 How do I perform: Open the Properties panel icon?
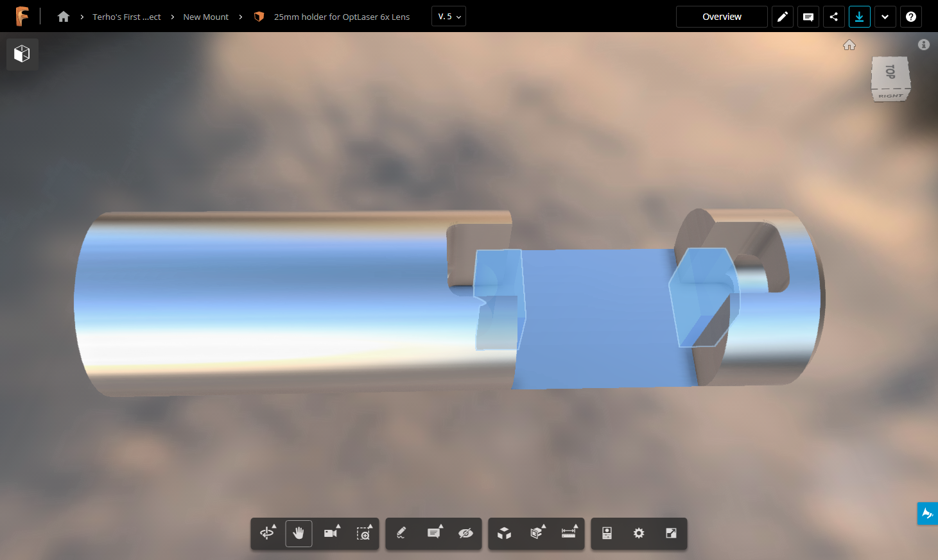click(x=607, y=533)
